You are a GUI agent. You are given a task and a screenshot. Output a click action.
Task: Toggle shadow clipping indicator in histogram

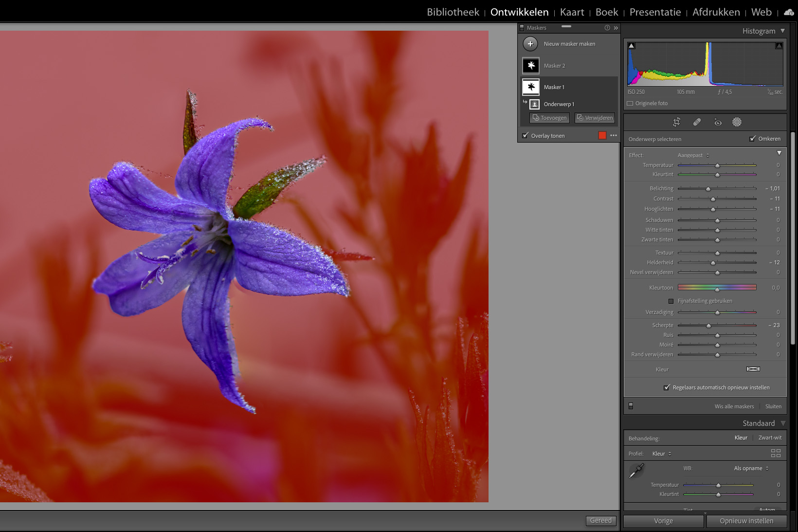632,46
